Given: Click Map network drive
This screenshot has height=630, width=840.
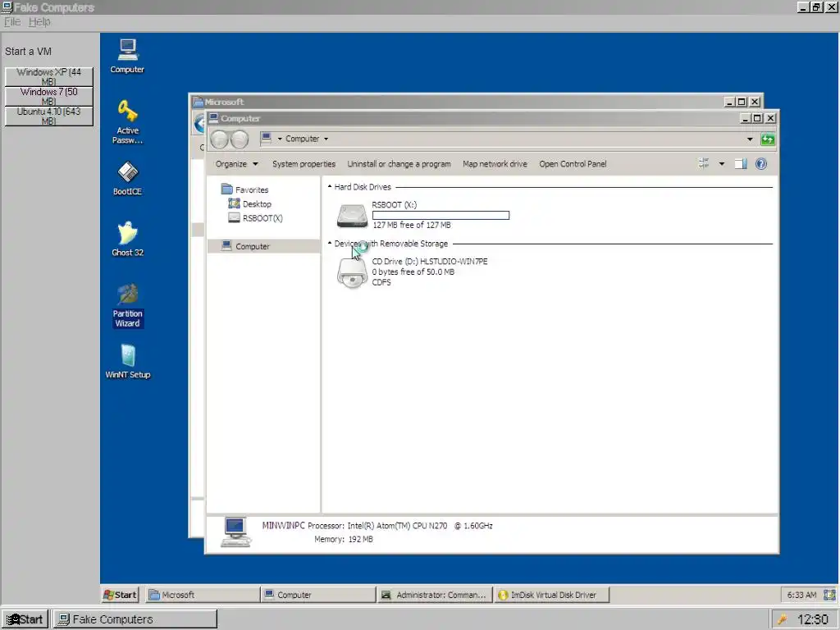Looking at the screenshot, I should coord(495,164).
